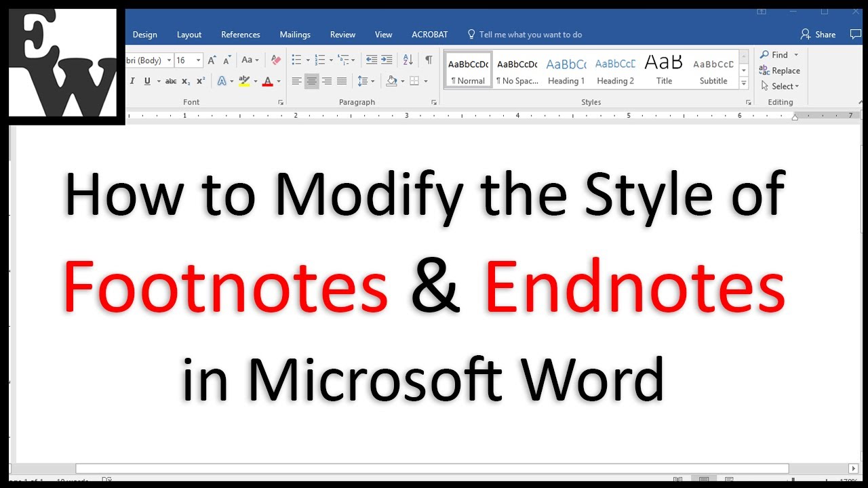Image resolution: width=868 pixels, height=488 pixels.
Task: Decrease paragraph indent
Action: 372,60
